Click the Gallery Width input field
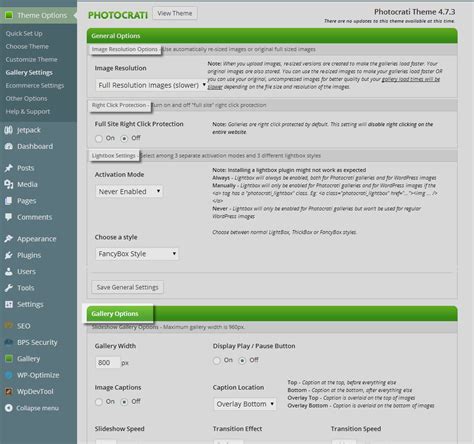The width and height of the screenshot is (474, 444). [108, 363]
